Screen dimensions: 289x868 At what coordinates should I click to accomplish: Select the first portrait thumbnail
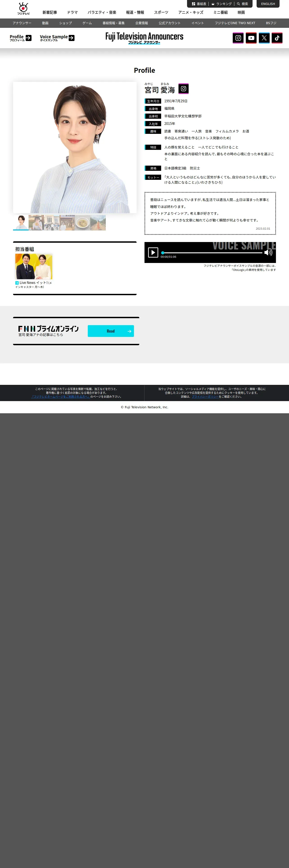pos(21,223)
